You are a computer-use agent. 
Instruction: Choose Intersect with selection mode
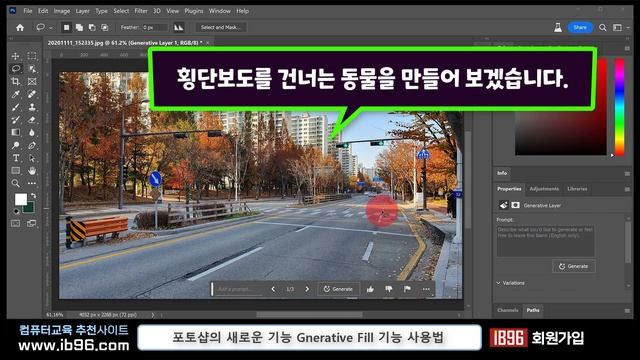(105, 27)
